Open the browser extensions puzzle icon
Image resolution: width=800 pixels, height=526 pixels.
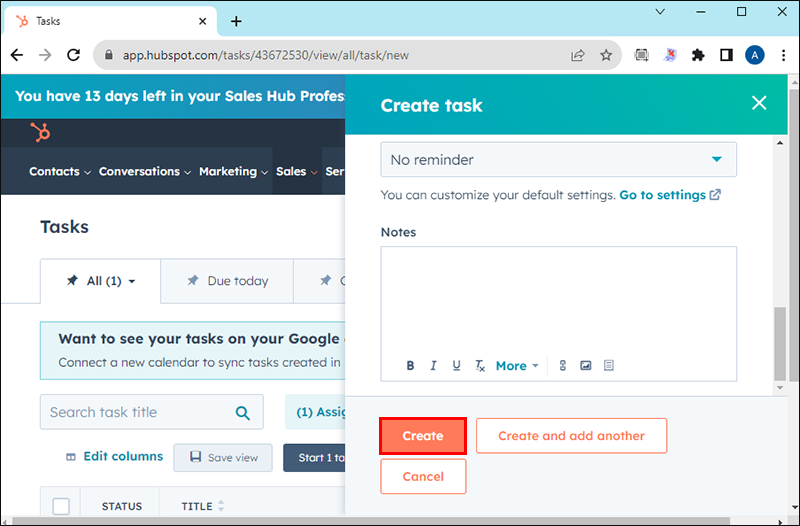[x=698, y=55]
